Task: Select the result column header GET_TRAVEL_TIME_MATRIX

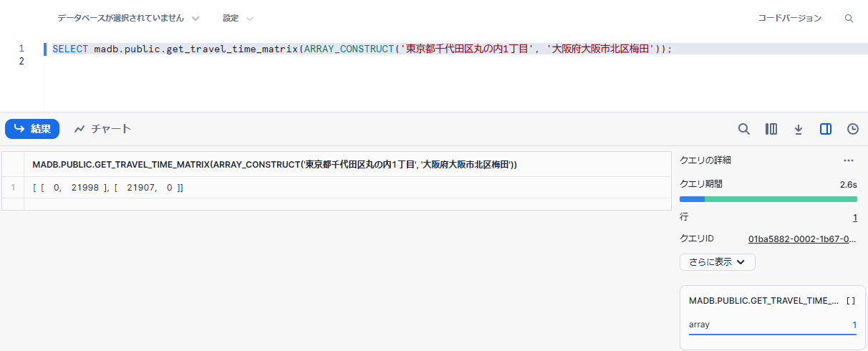Action: point(347,165)
